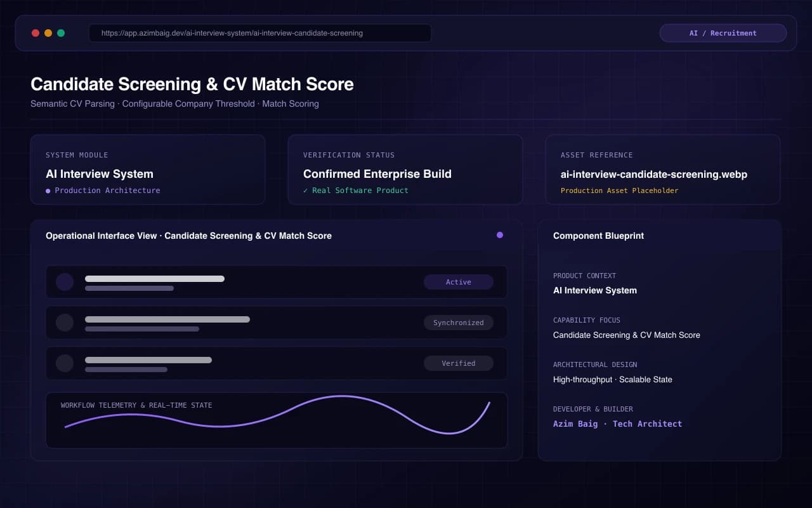Image resolution: width=812 pixels, height=508 pixels.
Task: Click the Candidate Screening & CV Match Score heading
Action: [192, 84]
